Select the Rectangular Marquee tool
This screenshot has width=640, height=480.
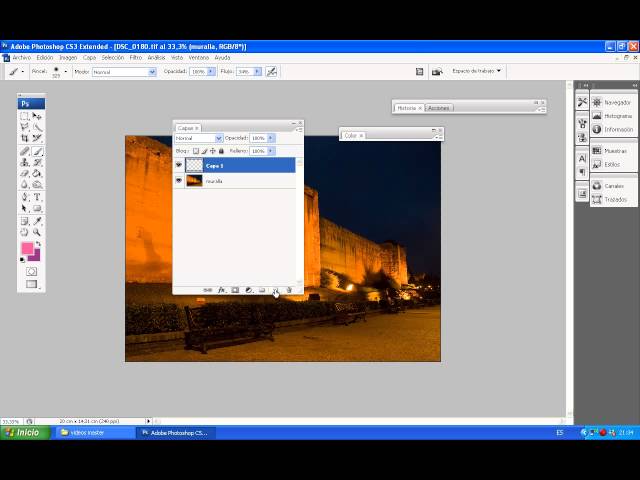tap(24, 116)
